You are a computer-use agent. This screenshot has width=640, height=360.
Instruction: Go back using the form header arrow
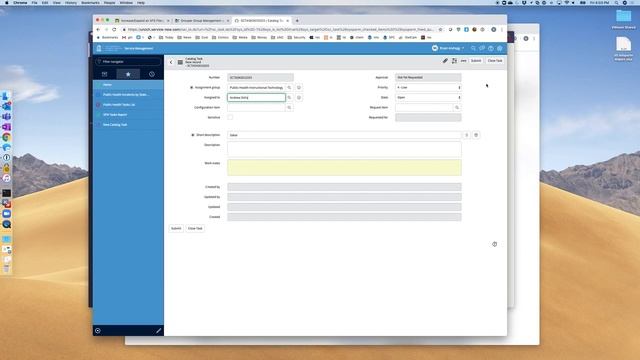(171, 62)
